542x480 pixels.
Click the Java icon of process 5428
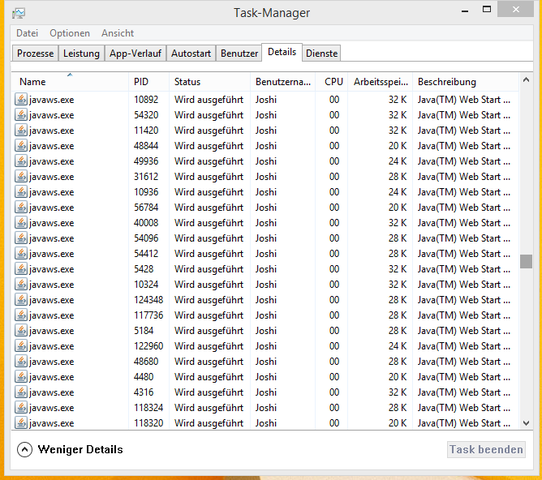coord(21,269)
